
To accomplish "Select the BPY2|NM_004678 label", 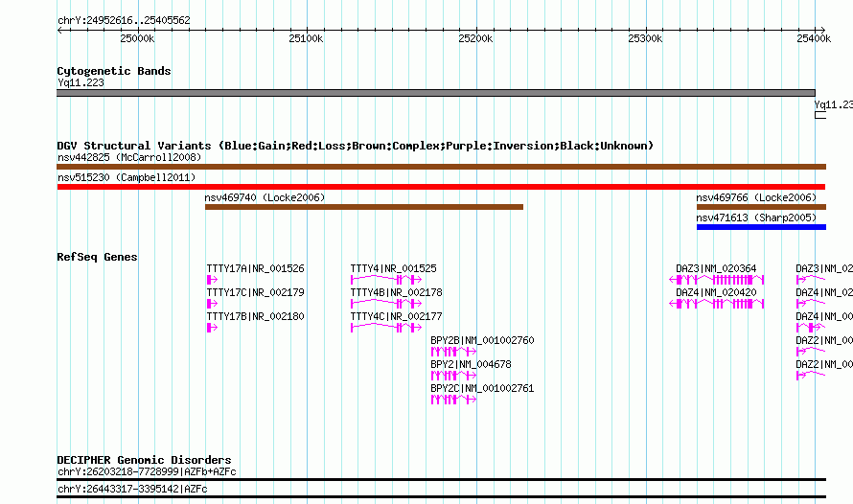I will point(472,364).
